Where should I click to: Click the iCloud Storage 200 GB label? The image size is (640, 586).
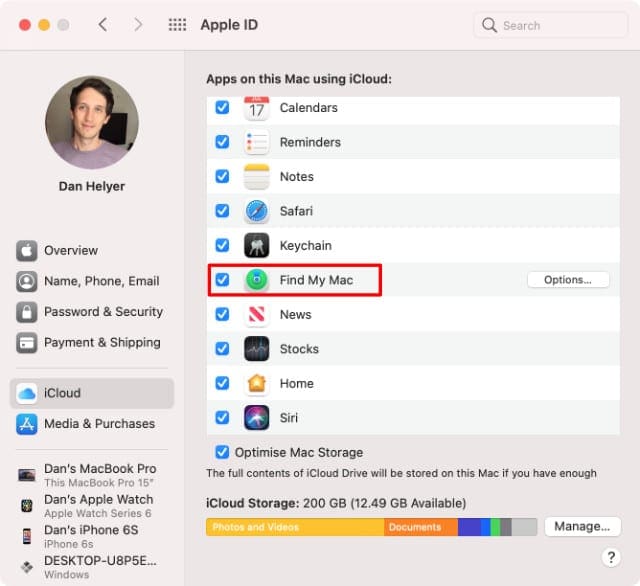pos(336,503)
